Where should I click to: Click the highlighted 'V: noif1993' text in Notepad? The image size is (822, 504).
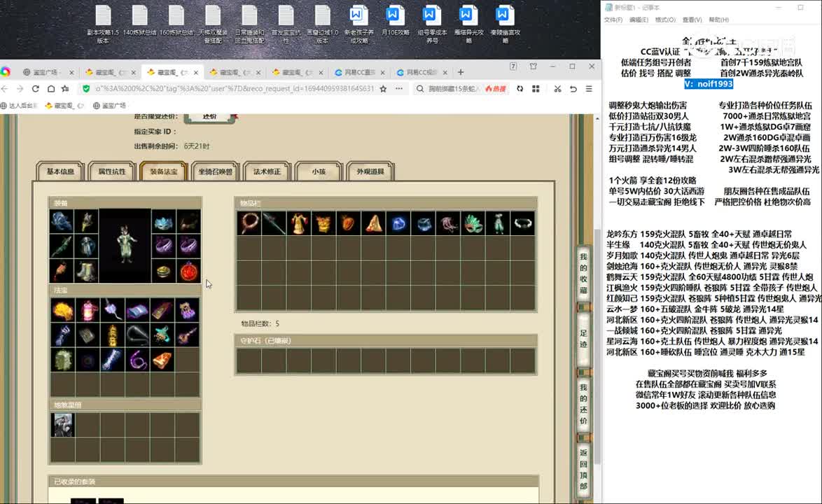tap(709, 84)
